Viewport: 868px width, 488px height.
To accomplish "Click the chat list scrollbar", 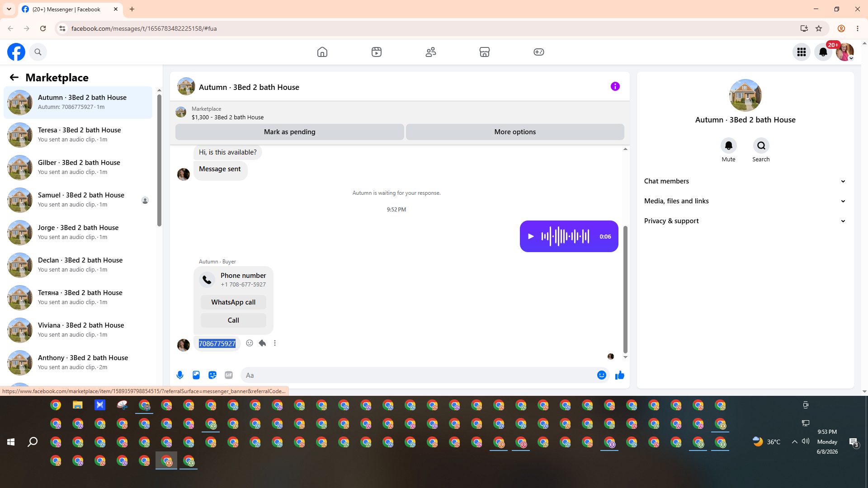I will tap(159, 160).
